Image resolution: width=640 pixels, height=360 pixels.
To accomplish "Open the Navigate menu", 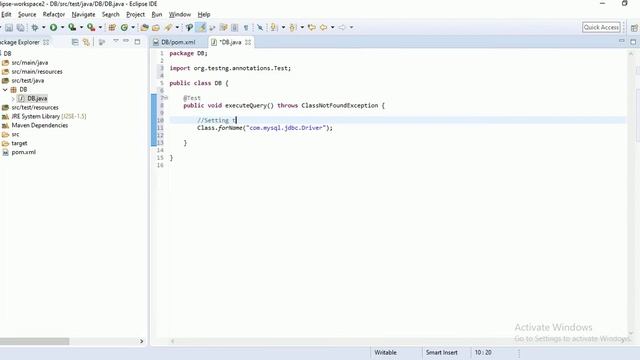I will 83,14.
